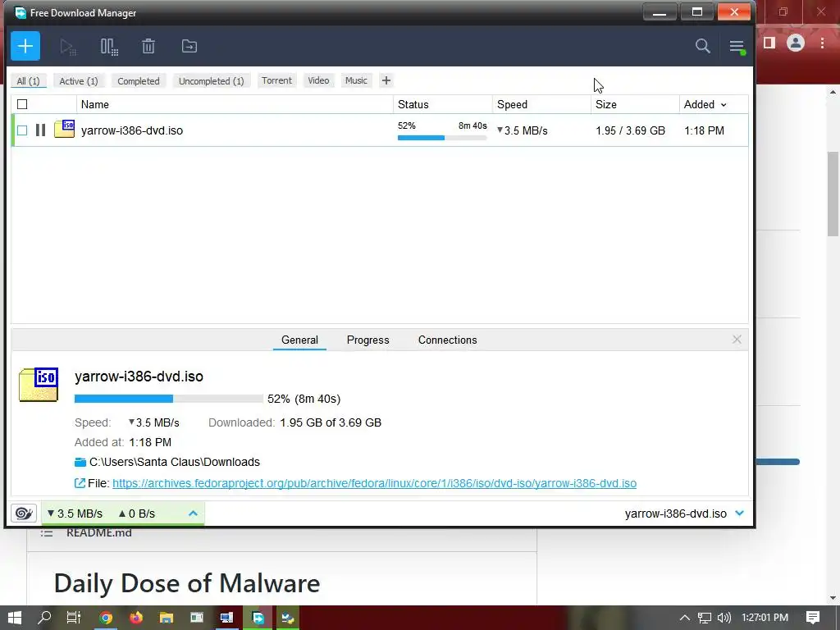Click the external link icon beside File
Viewport: 840px width, 630px height.
[x=80, y=483]
